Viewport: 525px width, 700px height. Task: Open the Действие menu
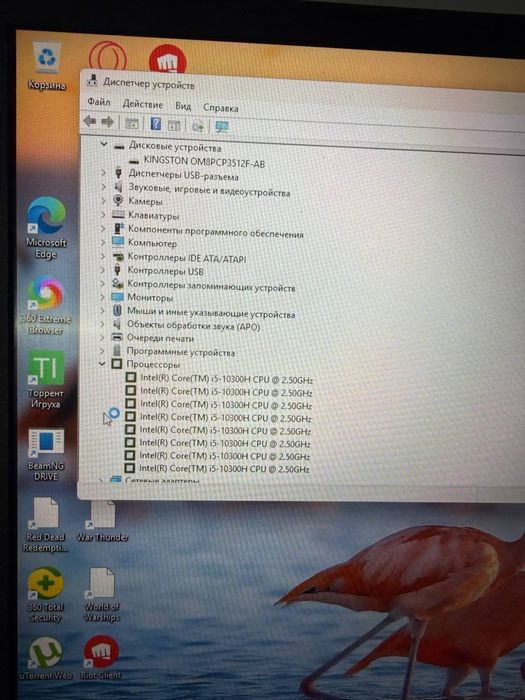[143, 104]
